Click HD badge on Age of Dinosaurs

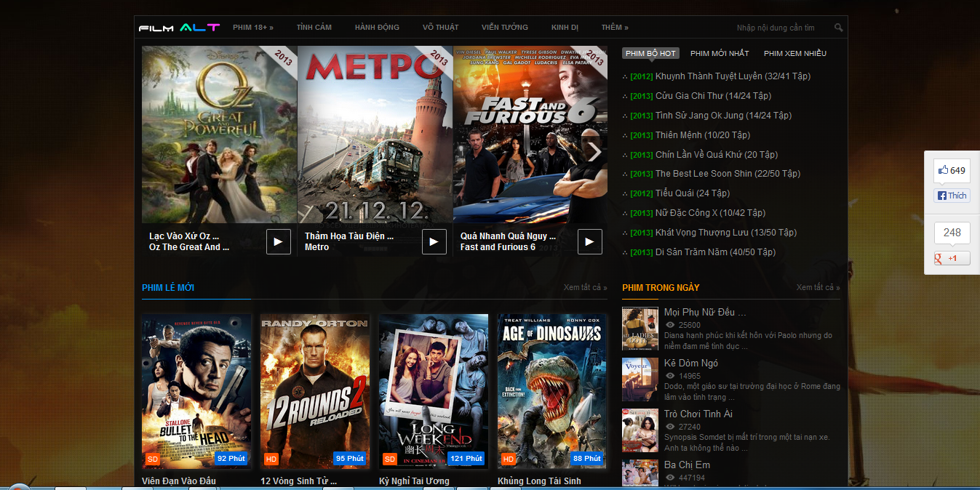(508, 459)
